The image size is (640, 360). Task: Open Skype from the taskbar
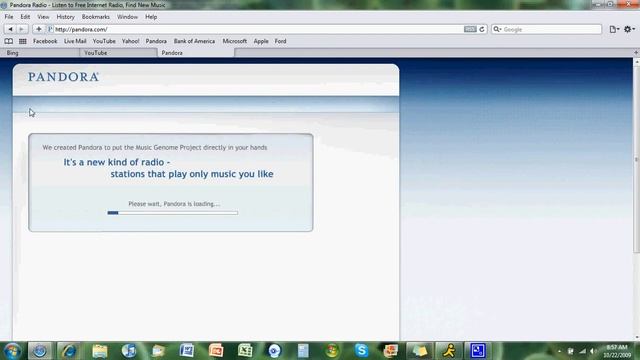click(362, 351)
